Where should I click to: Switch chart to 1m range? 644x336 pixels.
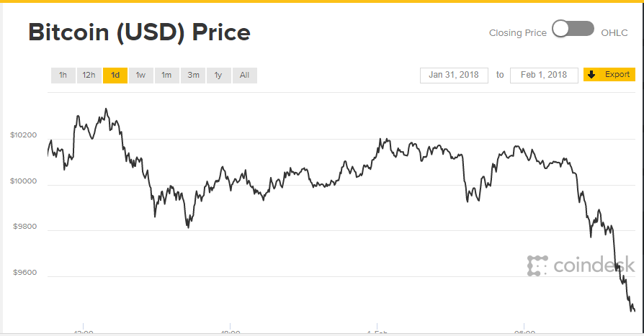point(166,75)
